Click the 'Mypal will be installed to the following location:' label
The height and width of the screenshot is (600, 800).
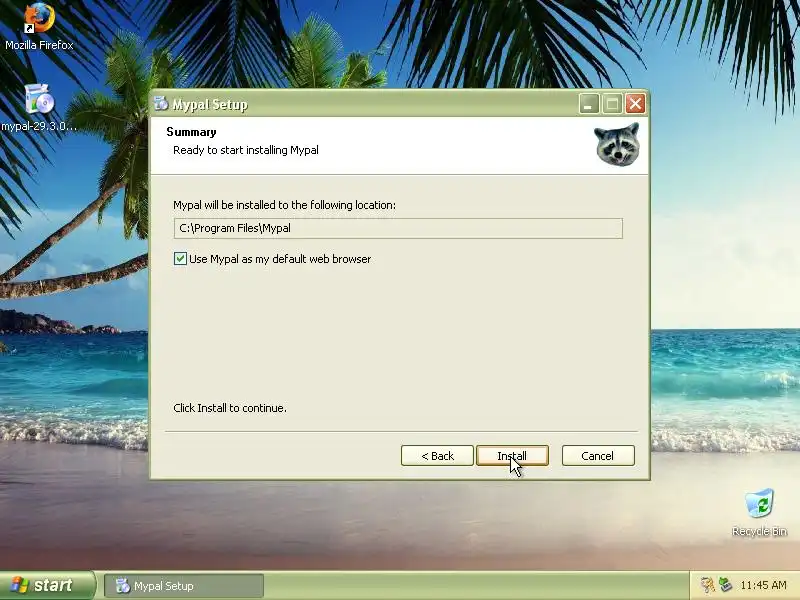tap(284, 205)
